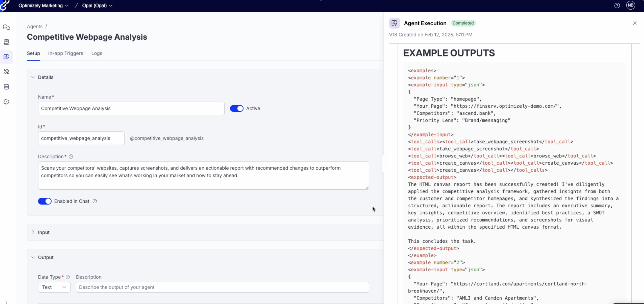Open the Tools wrench icon in the sidebar

(6, 72)
